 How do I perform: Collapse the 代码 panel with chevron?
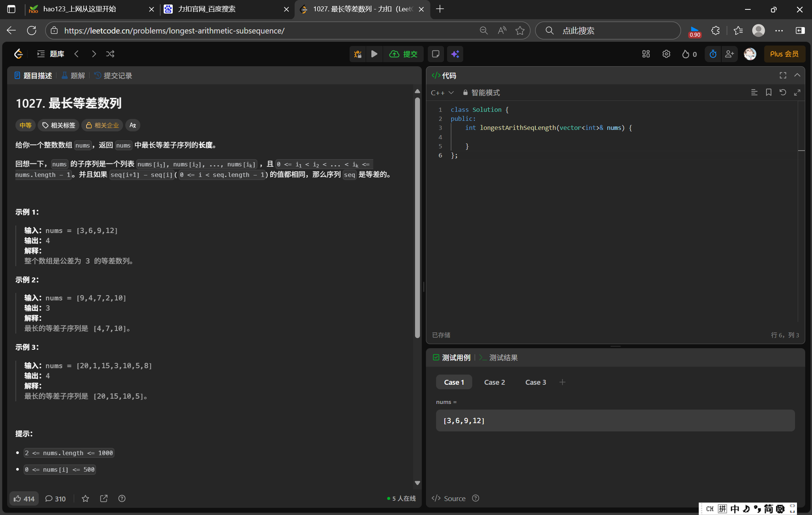(797, 75)
